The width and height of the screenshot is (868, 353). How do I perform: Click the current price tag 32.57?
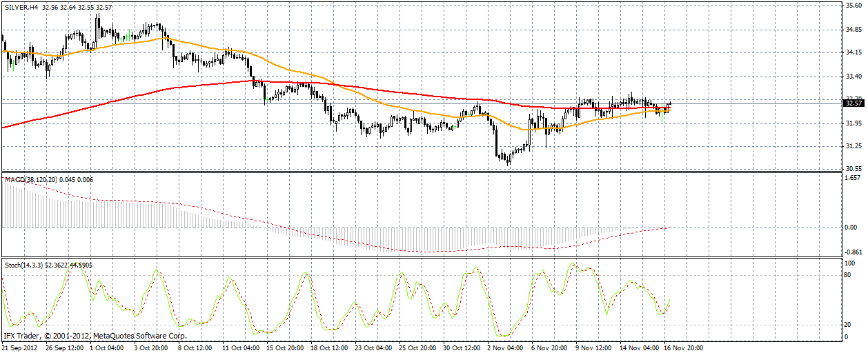tap(854, 103)
